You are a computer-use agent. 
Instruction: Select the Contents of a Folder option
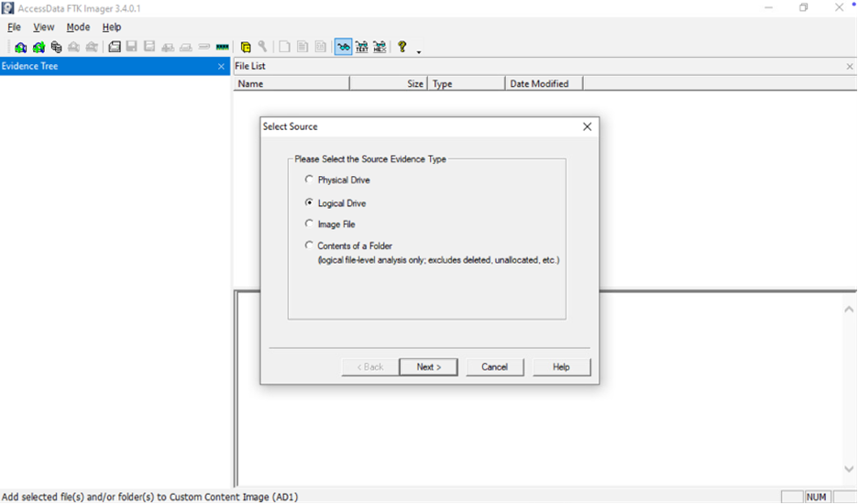(x=309, y=246)
